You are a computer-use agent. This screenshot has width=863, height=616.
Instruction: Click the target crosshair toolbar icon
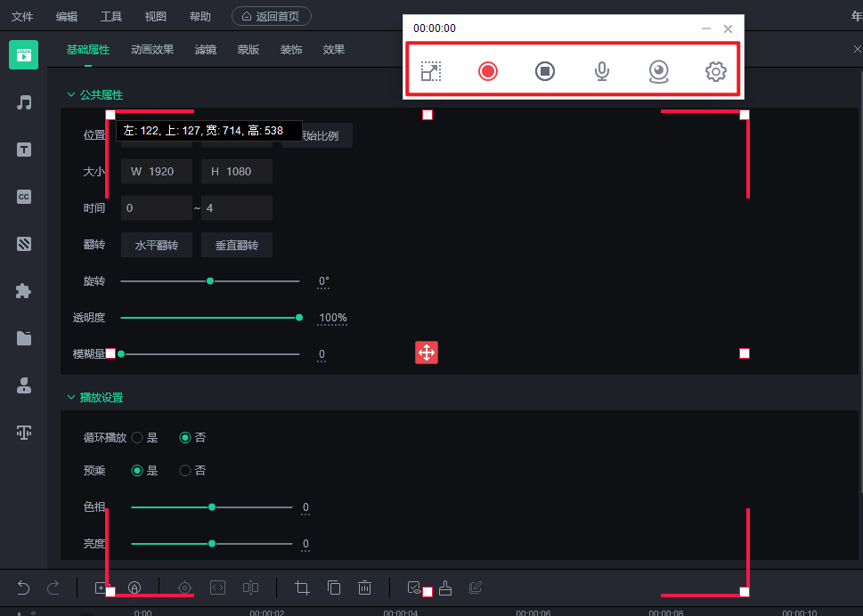(x=185, y=588)
